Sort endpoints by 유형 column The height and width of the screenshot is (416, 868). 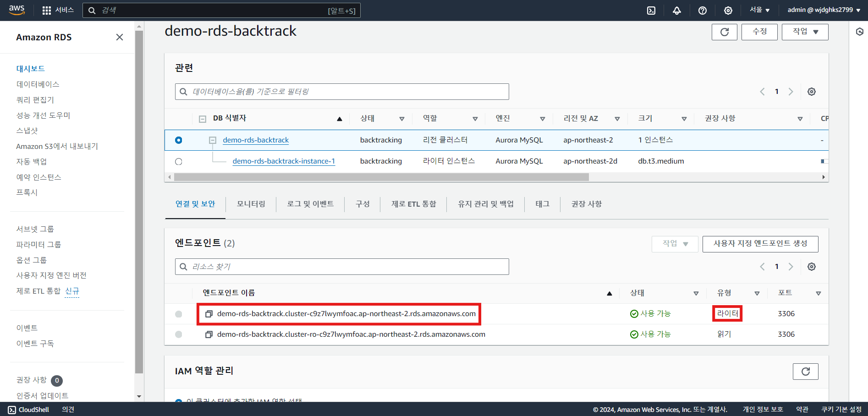[757, 293]
